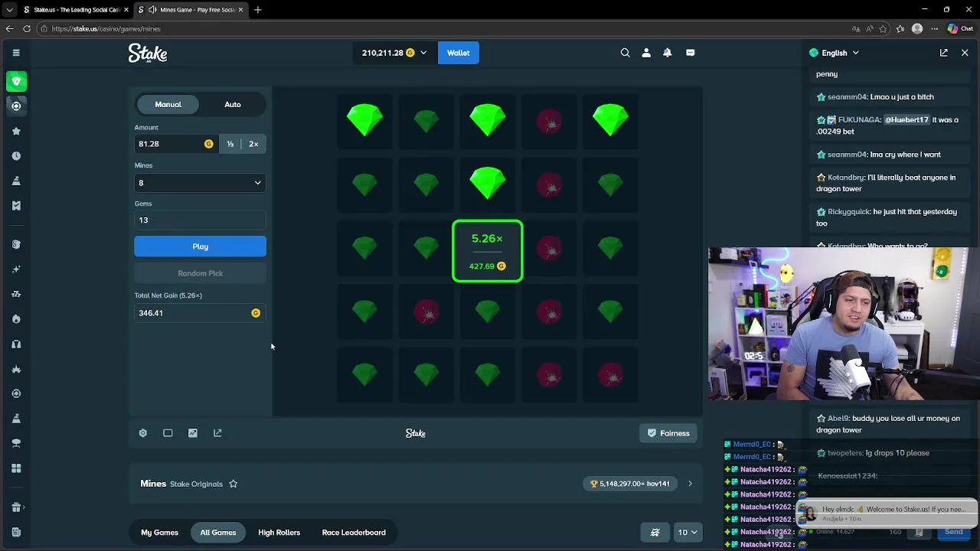This screenshot has width=980, height=551.
Task: Go back in the browser
Action: pyautogui.click(x=9, y=28)
